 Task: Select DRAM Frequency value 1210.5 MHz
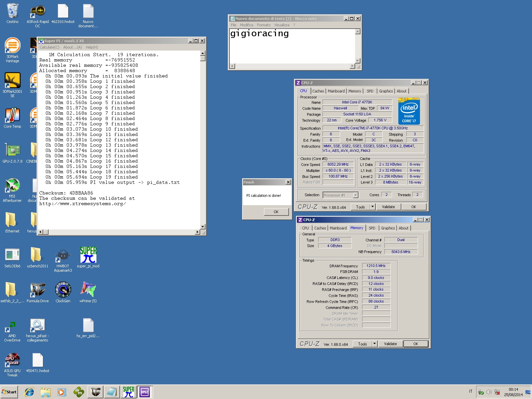tap(376, 266)
